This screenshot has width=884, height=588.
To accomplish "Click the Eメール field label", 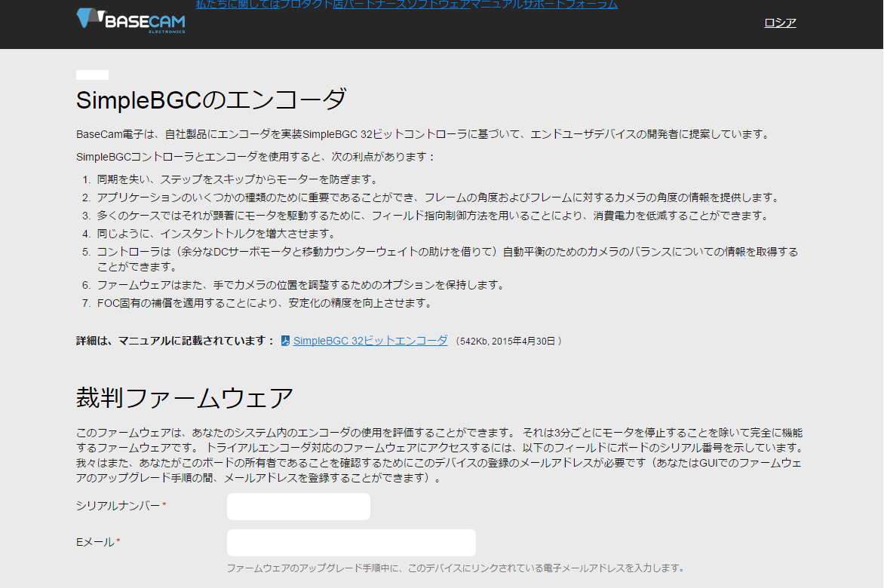I will 95,542.
